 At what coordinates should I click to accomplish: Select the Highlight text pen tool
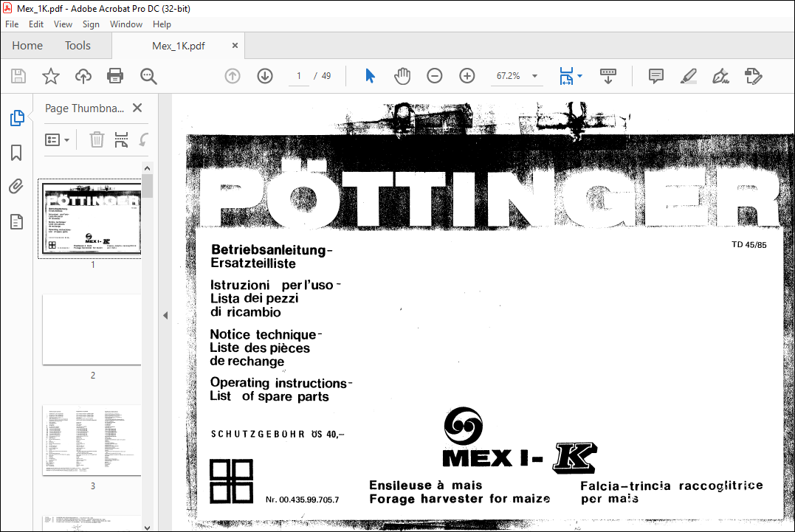688,76
